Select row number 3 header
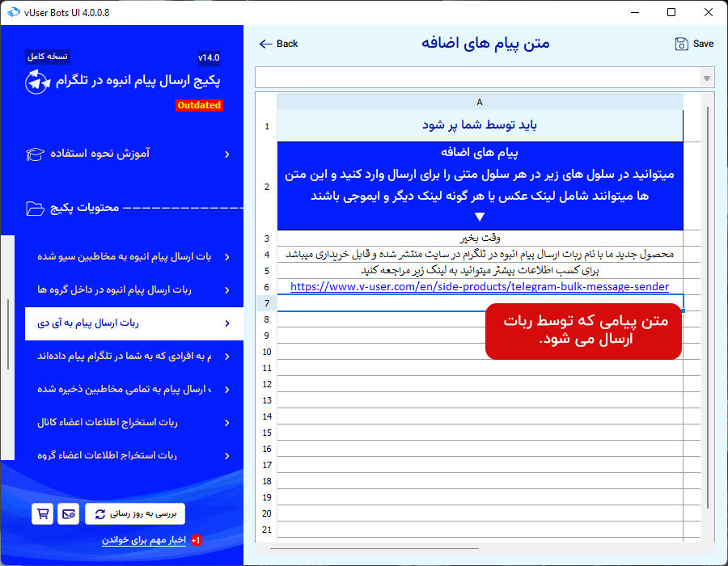The image size is (728, 566). point(266,239)
